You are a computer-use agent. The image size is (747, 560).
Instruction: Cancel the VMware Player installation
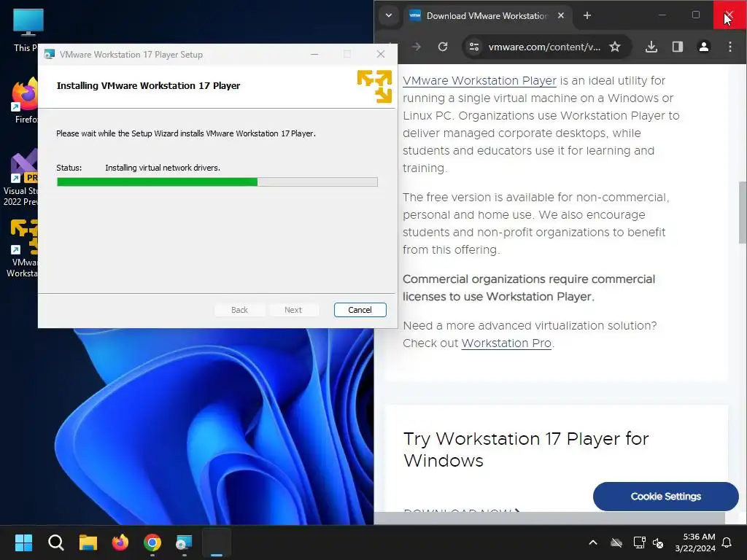(x=360, y=309)
